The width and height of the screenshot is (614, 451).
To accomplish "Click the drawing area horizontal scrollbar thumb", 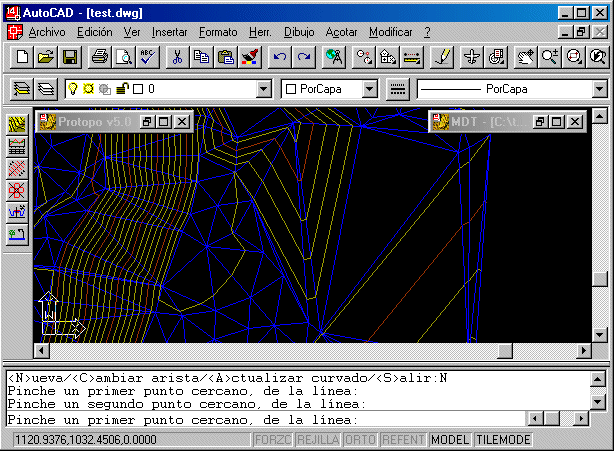I will click(505, 350).
